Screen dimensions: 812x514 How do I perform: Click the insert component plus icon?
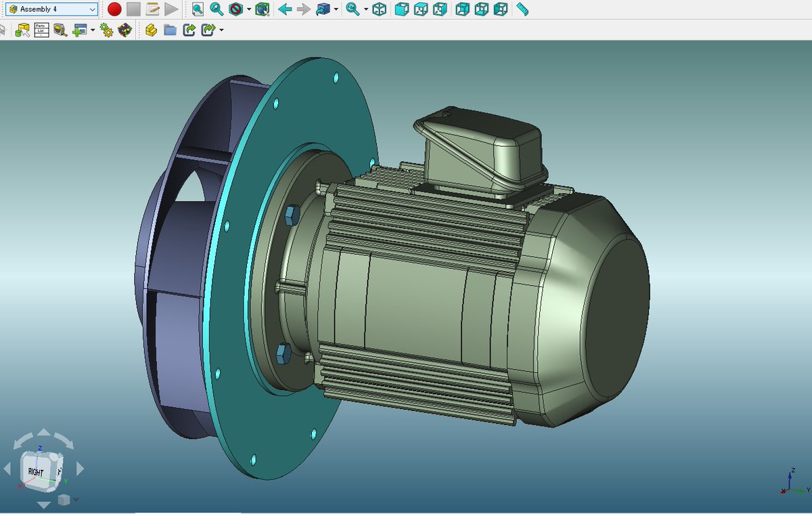click(80, 30)
